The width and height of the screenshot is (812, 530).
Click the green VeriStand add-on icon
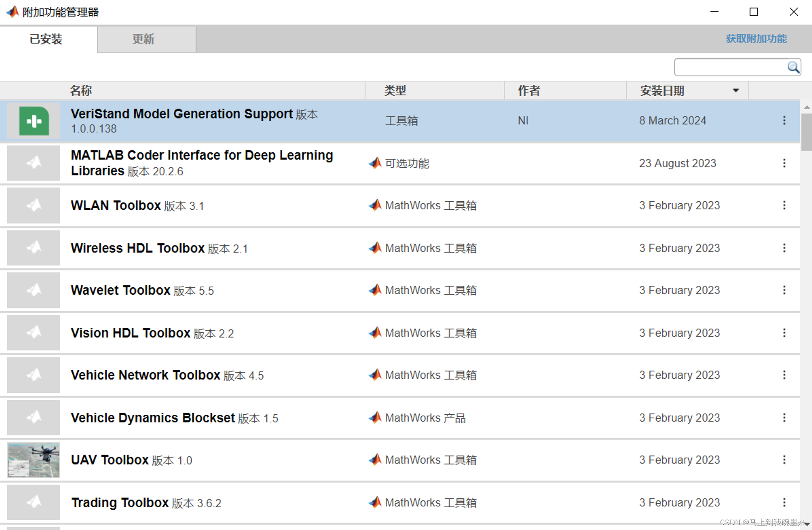click(34, 121)
